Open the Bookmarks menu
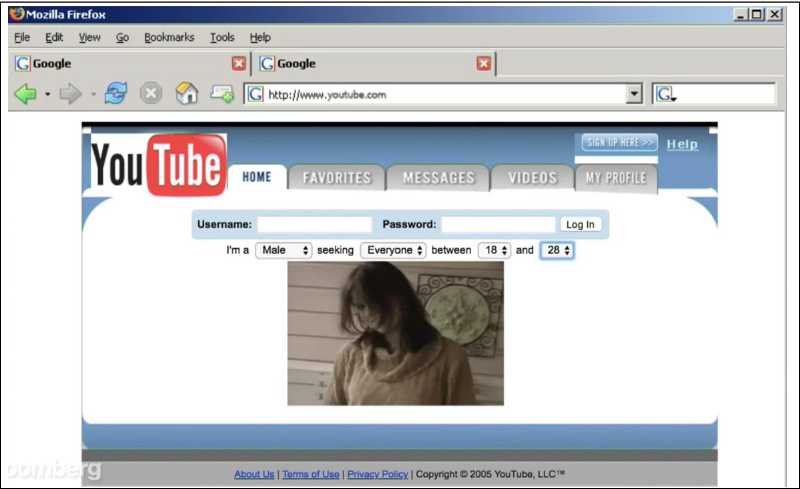The width and height of the screenshot is (800, 489). pyautogui.click(x=169, y=37)
